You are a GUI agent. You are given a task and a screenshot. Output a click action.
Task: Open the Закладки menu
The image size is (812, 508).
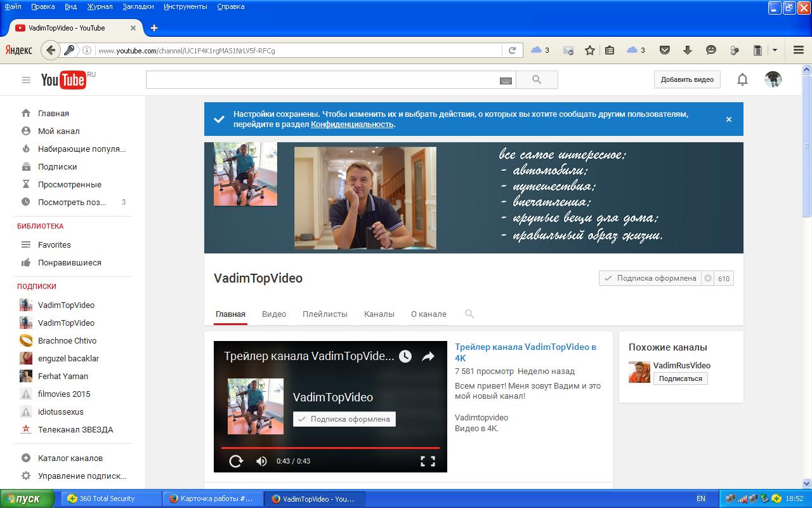138,6
